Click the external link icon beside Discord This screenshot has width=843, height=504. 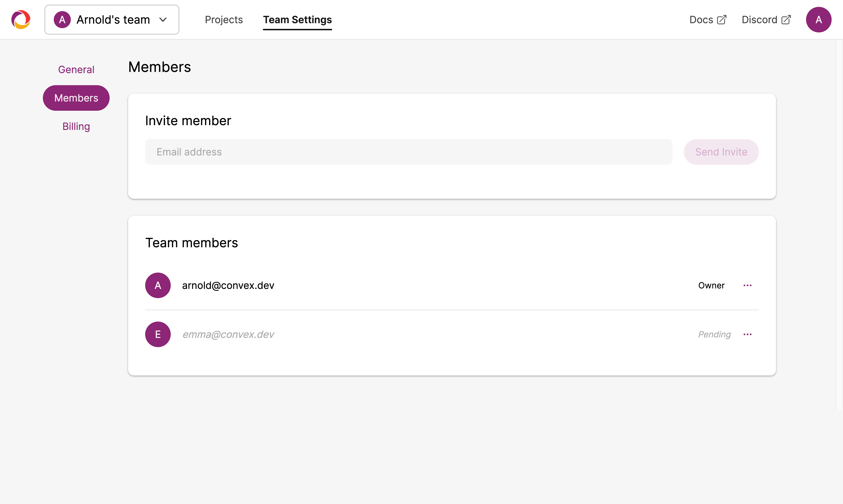[786, 20]
